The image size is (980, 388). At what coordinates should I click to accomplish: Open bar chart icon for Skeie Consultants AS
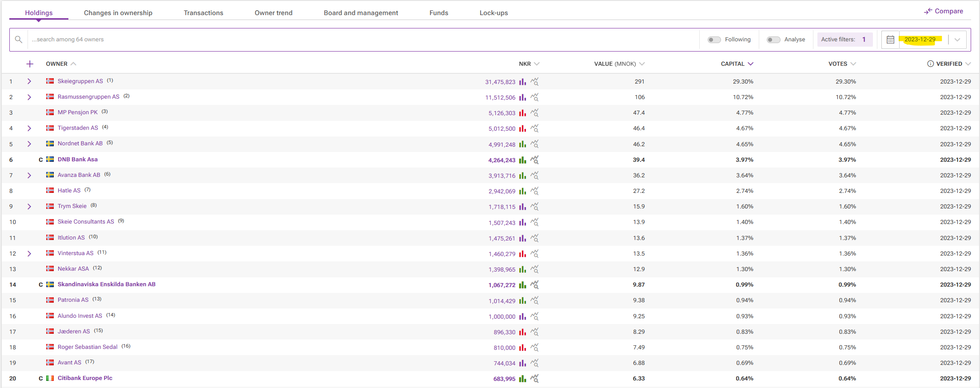[522, 222]
